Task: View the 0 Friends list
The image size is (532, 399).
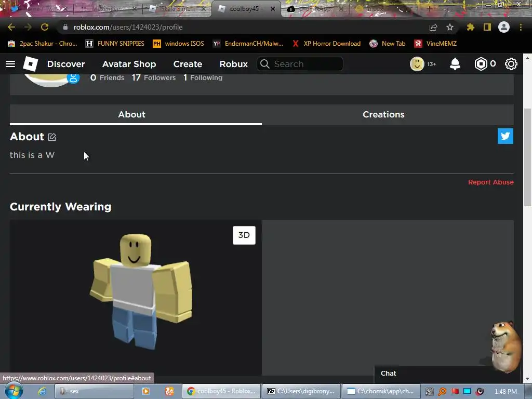Action: click(x=107, y=78)
